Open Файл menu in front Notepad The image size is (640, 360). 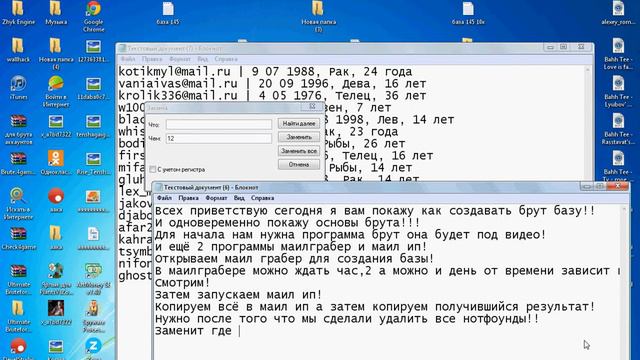coord(164,198)
